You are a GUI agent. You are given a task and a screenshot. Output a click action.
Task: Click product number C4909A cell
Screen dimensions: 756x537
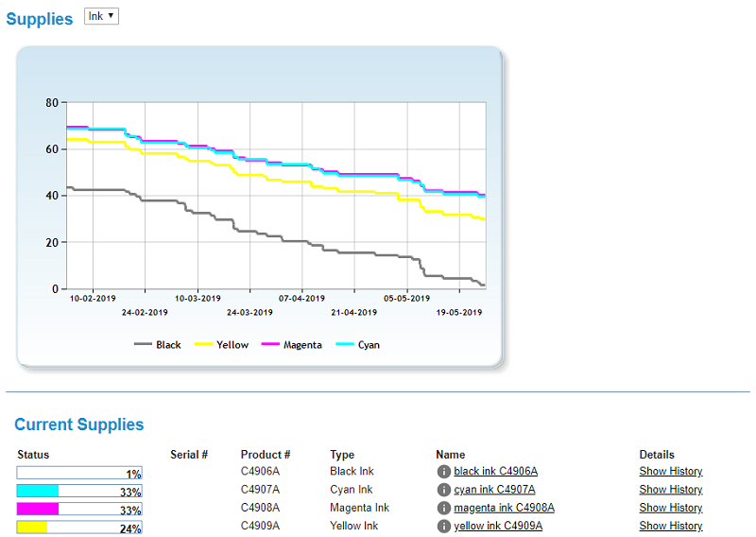click(x=261, y=526)
